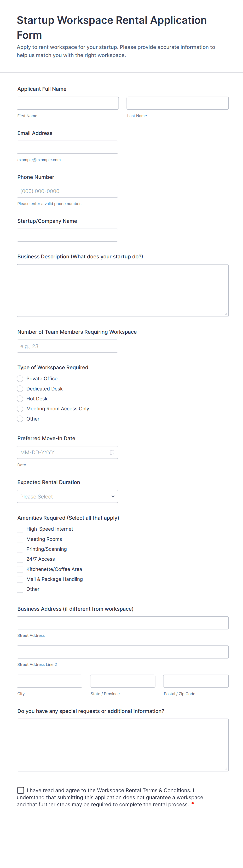Pick Meeting Room Access Only option
This screenshot has width=243, height=868.
click(20, 409)
